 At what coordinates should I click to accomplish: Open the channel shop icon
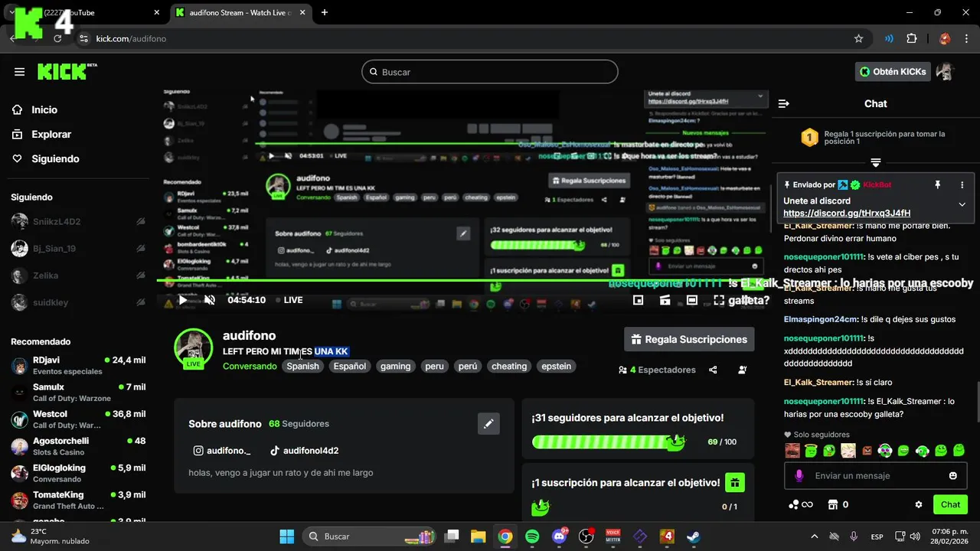click(833, 505)
